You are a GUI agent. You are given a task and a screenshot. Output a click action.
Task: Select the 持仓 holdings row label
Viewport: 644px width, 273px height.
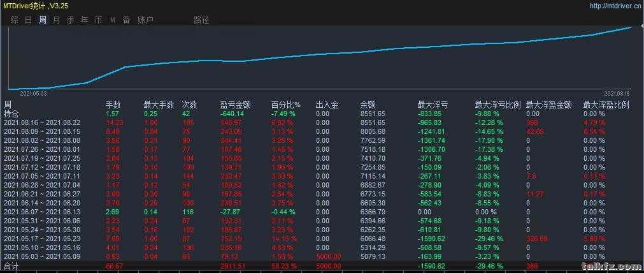click(x=11, y=114)
